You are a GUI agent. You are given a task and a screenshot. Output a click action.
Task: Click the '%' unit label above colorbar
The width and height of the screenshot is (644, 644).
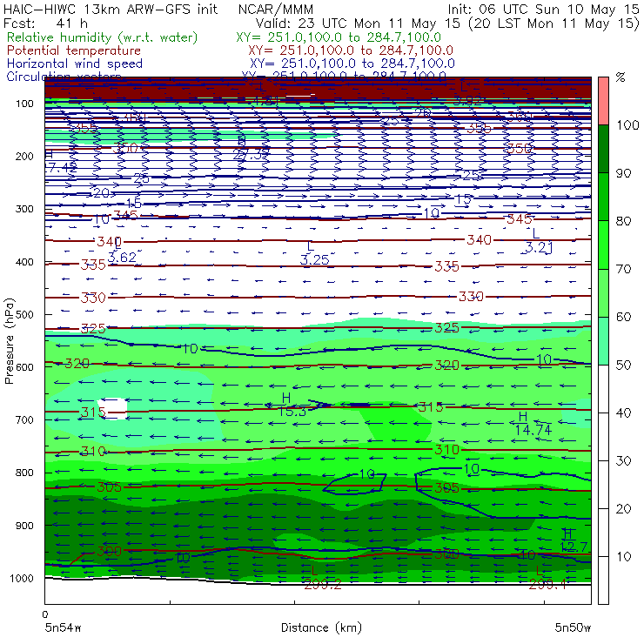[x=621, y=77]
